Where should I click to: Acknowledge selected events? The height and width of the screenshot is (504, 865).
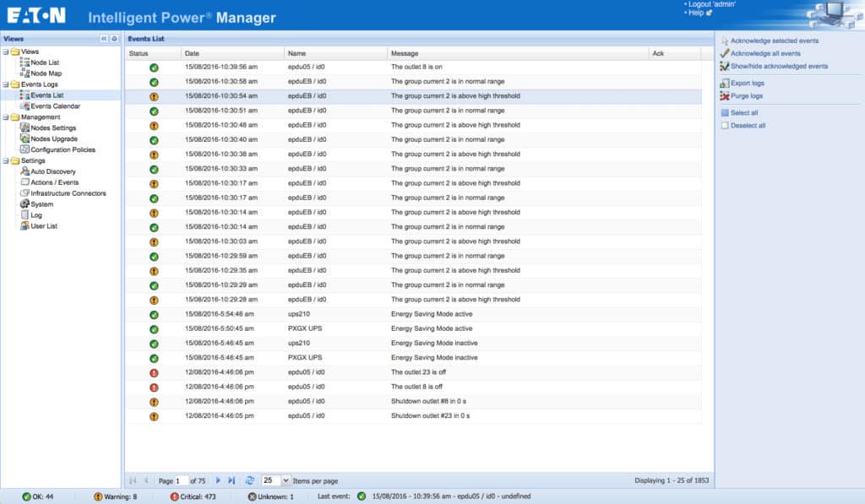click(775, 41)
